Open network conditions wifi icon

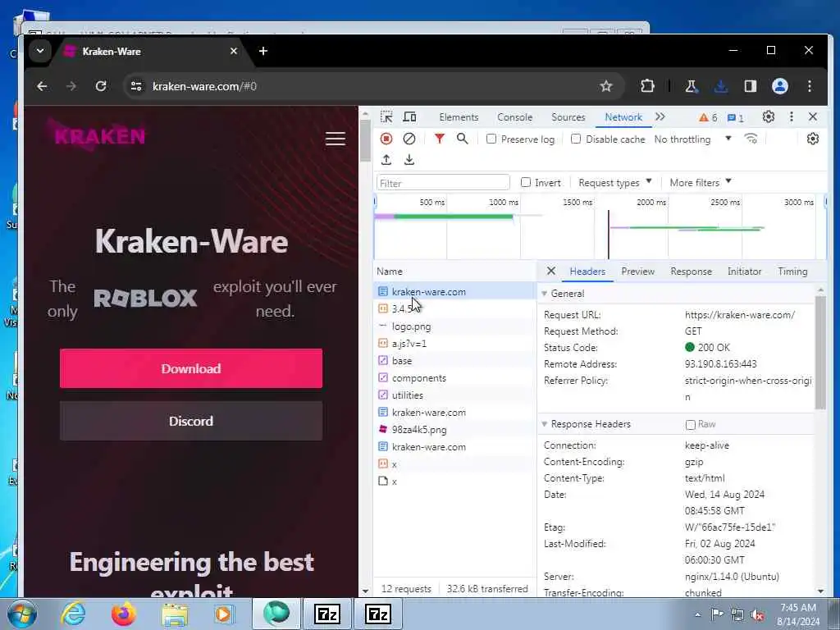(x=751, y=139)
